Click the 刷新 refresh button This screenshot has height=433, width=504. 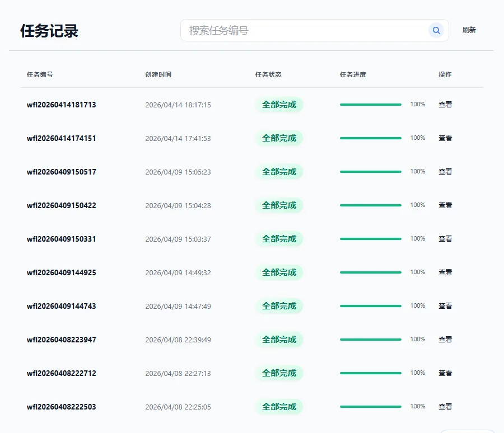[x=469, y=30]
